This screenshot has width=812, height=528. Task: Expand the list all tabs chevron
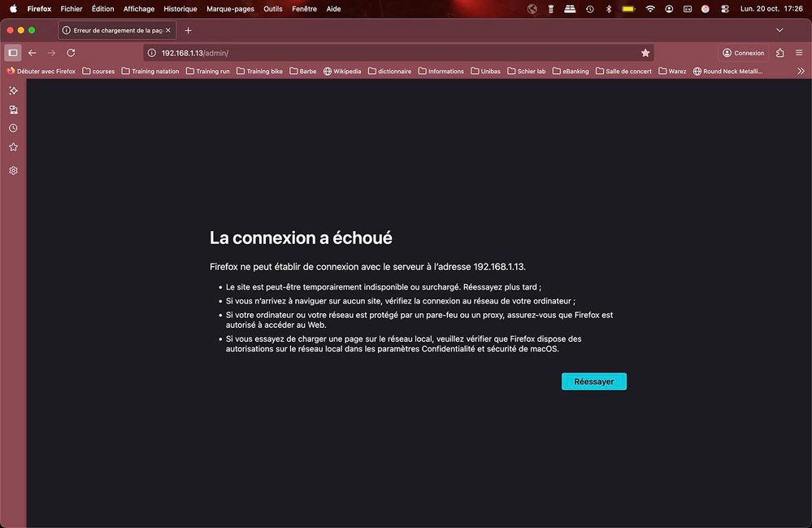[x=779, y=31]
